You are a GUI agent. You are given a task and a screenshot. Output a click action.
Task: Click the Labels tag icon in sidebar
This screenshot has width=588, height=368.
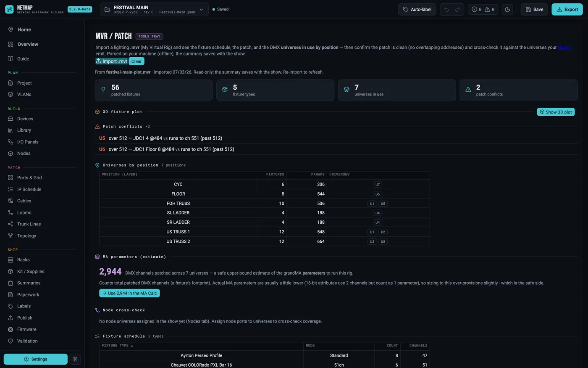pos(10,306)
